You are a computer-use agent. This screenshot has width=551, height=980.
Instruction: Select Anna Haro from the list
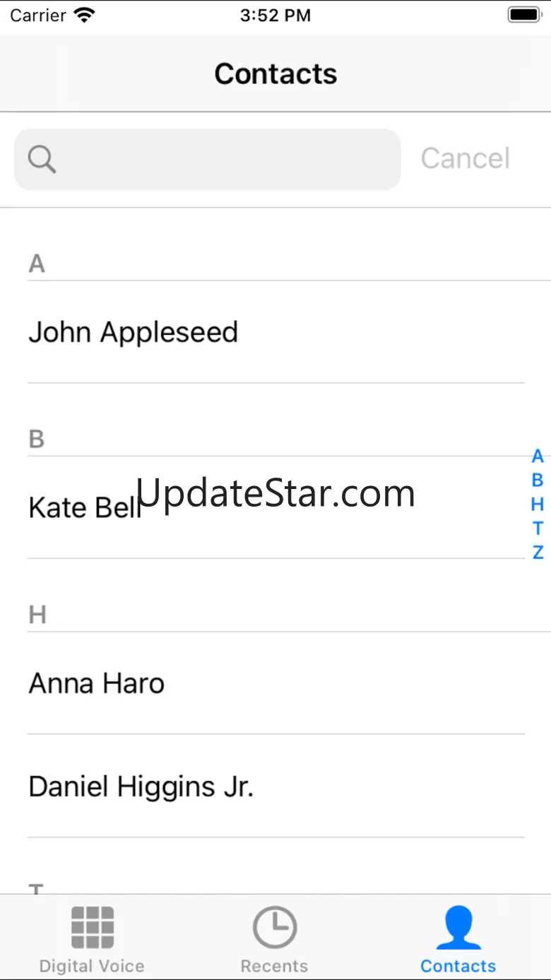tap(276, 683)
